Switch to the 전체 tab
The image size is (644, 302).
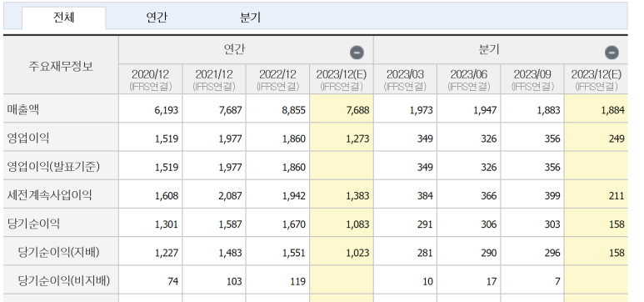tap(63, 18)
